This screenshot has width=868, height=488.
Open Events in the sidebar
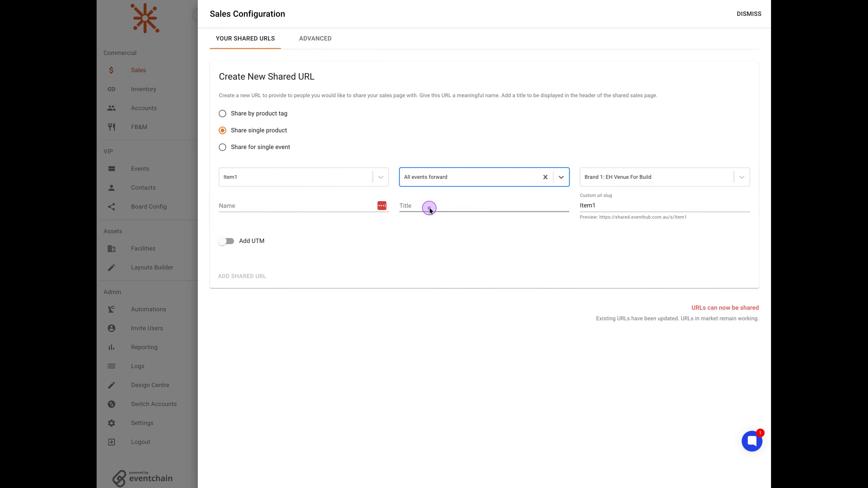point(140,169)
